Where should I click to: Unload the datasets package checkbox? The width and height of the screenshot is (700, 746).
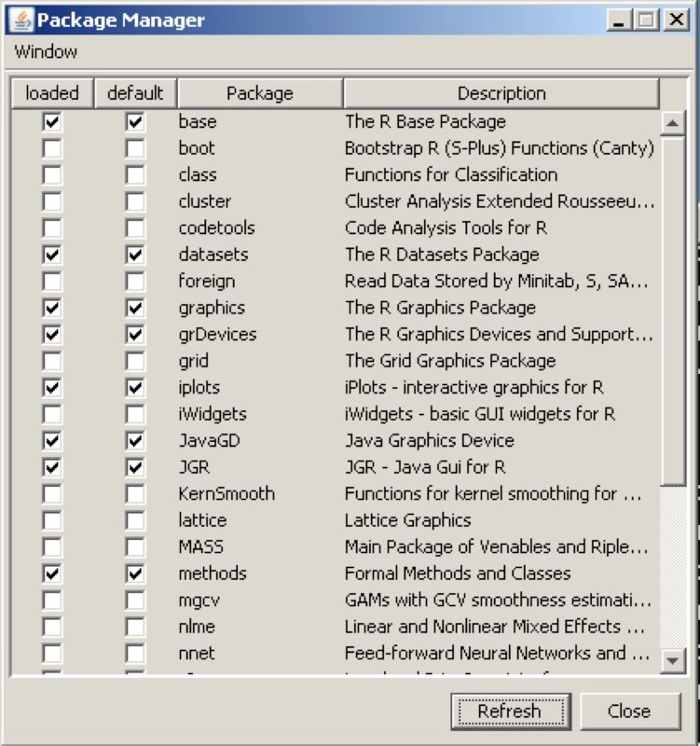point(52,255)
